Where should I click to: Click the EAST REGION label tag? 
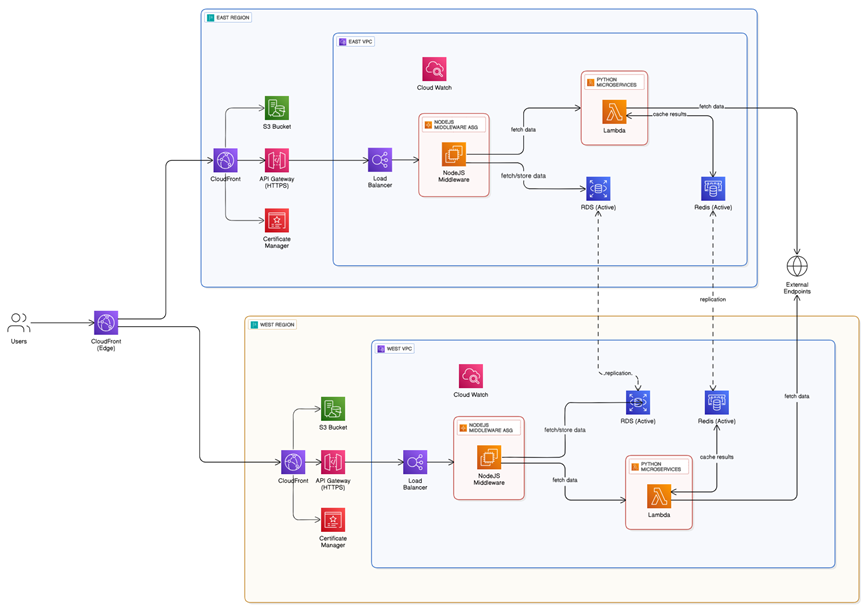229,16
